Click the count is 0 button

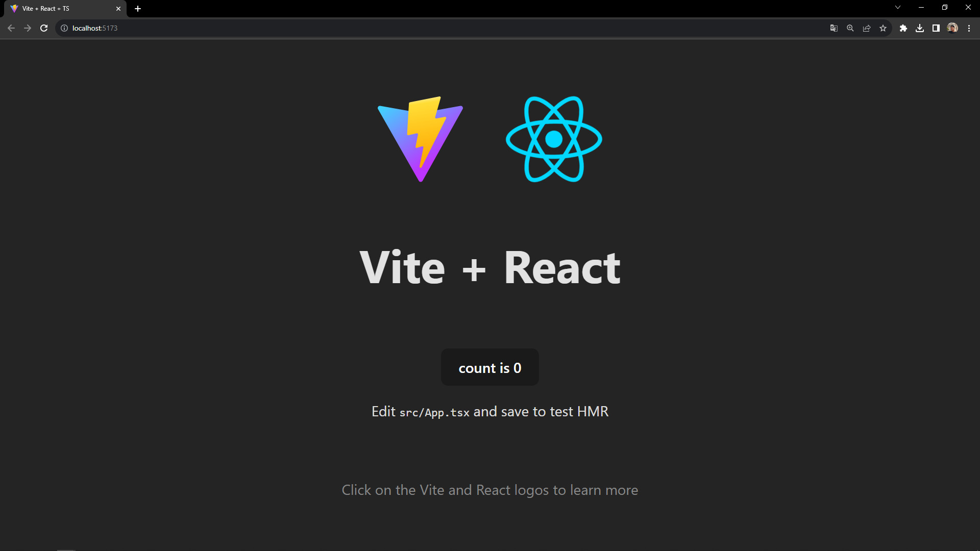[x=489, y=367]
